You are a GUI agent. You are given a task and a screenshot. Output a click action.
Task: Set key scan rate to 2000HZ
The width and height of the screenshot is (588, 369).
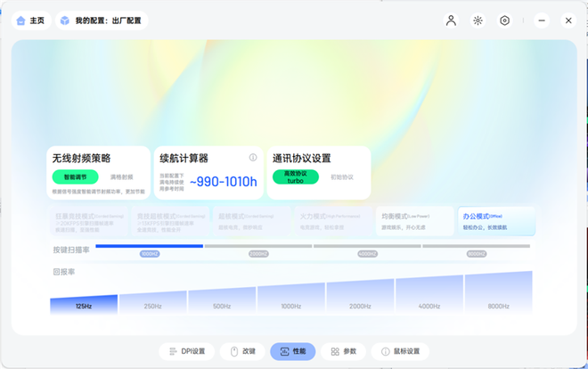[258, 254]
